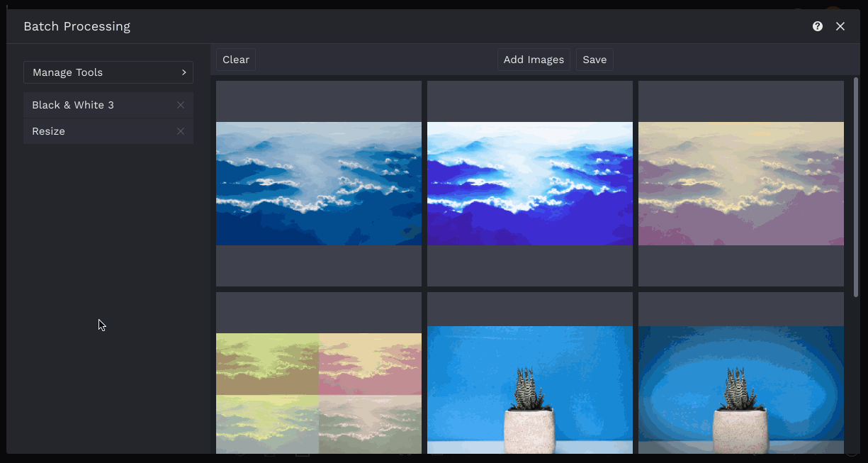This screenshot has height=463, width=868.
Task: Click the Batch Processing title text
Action: pyautogui.click(x=77, y=26)
